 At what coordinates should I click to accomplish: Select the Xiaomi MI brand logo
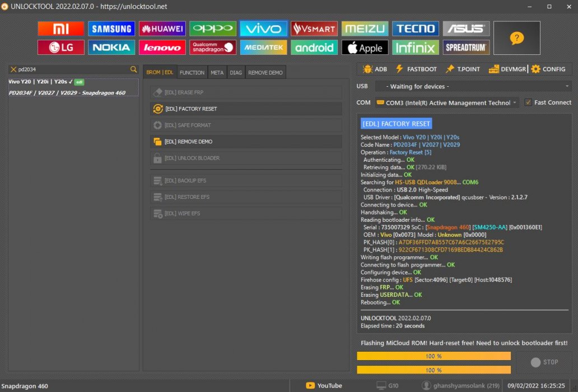[61, 29]
